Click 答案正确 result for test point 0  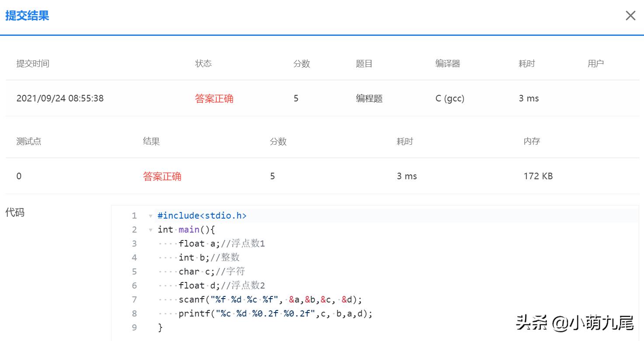tap(162, 176)
